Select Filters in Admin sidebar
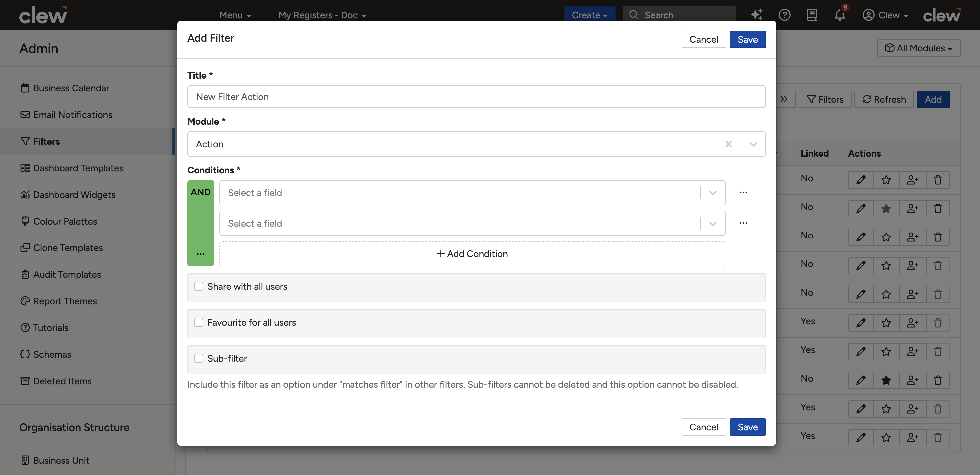 (x=40, y=141)
